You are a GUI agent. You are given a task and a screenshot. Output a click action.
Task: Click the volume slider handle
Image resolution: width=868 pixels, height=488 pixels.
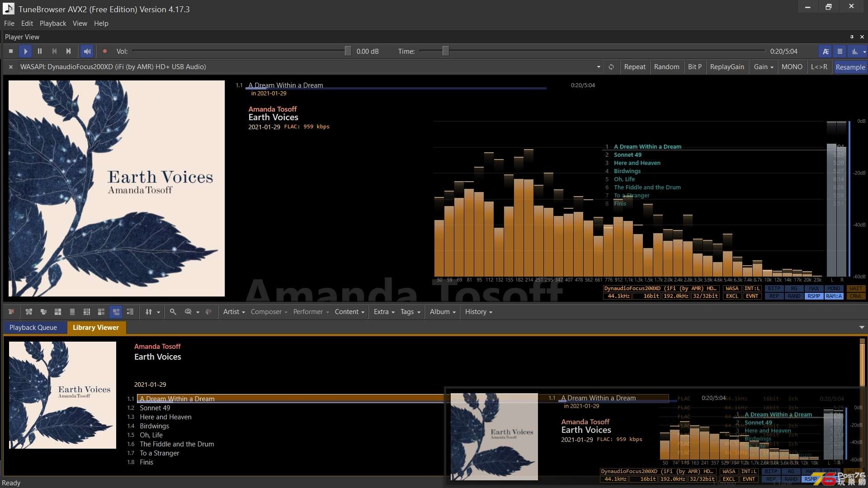tap(348, 51)
